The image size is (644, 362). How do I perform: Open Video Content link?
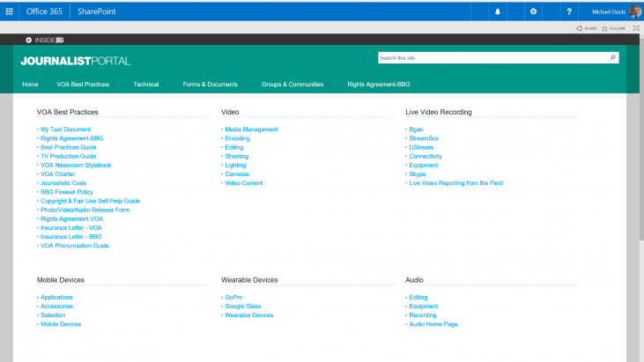click(244, 183)
